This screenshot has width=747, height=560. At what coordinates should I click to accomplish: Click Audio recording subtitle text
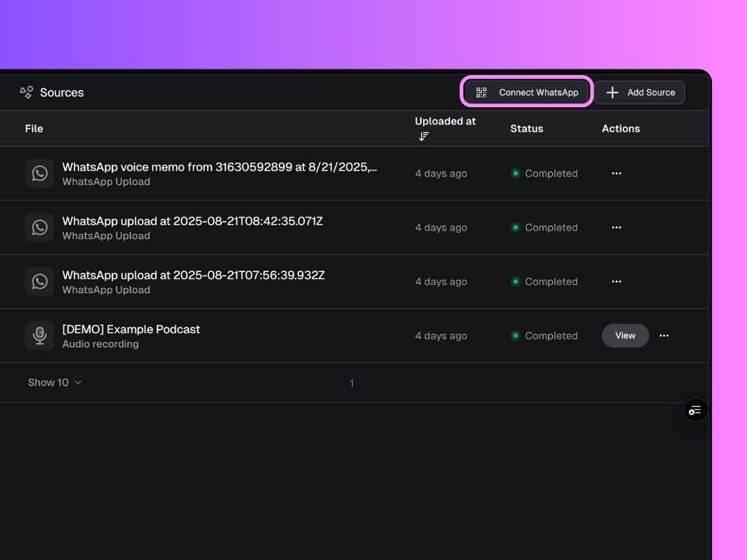pyautogui.click(x=101, y=344)
